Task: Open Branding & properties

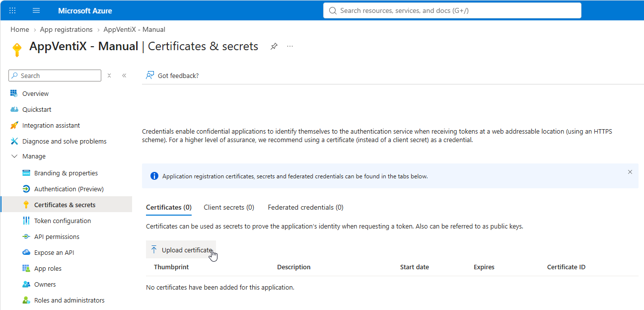Action: click(66, 173)
